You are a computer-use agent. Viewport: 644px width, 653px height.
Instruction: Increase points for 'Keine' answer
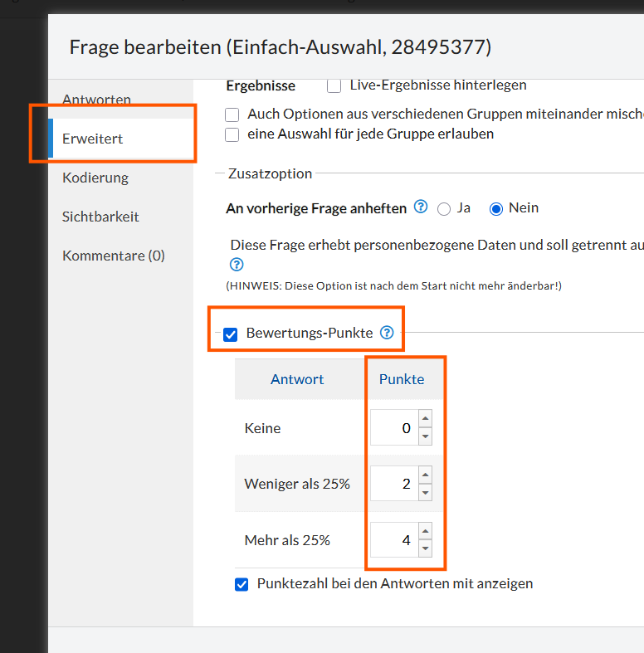pyautogui.click(x=425, y=421)
